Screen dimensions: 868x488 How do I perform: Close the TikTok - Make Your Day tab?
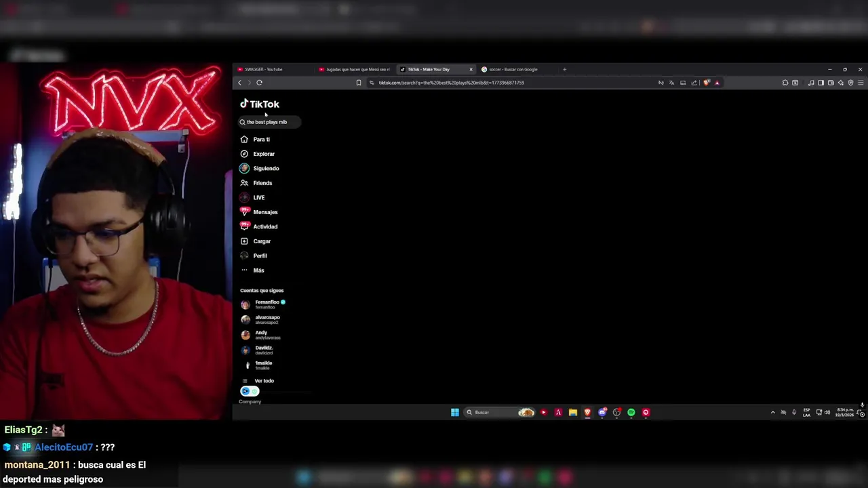click(x=471, y=69)
